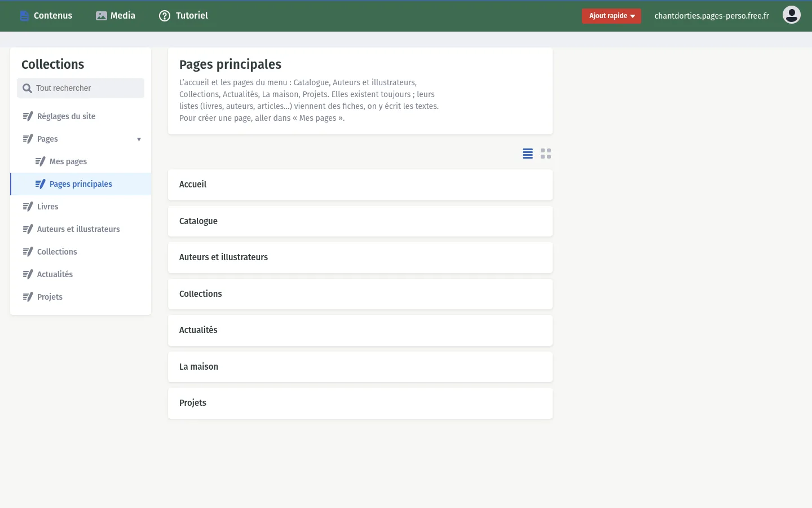Screen dimensions: 812x508
Task: Click the Mes pages sidebar icon
Action: point(40,161)
